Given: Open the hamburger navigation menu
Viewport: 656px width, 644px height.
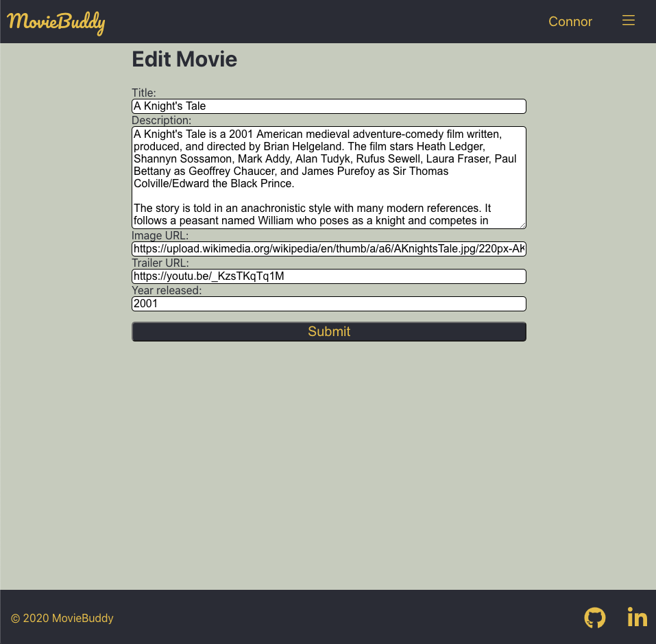Looking at the screenshot, I should pos(628,21).
